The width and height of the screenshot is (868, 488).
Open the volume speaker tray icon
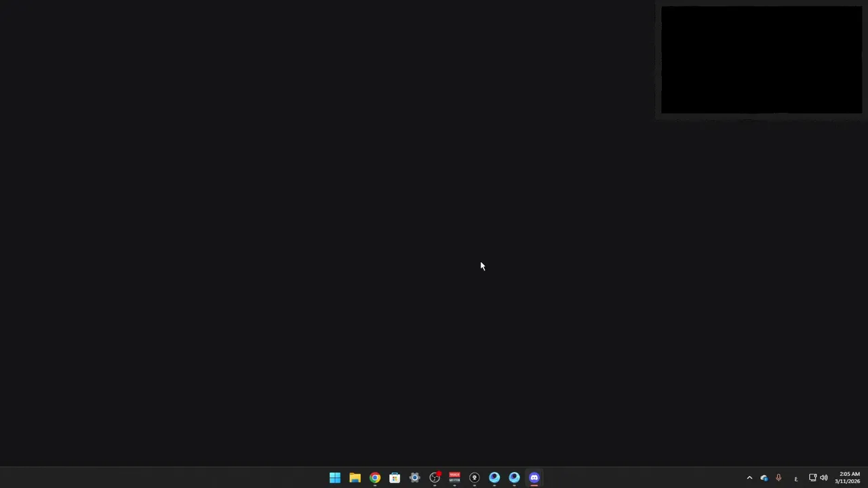[824, 478]
